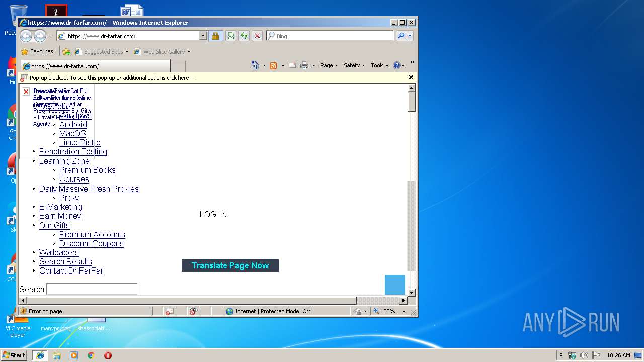
Task: Click the browser Forward arrow button
Action: pos(40,36)
